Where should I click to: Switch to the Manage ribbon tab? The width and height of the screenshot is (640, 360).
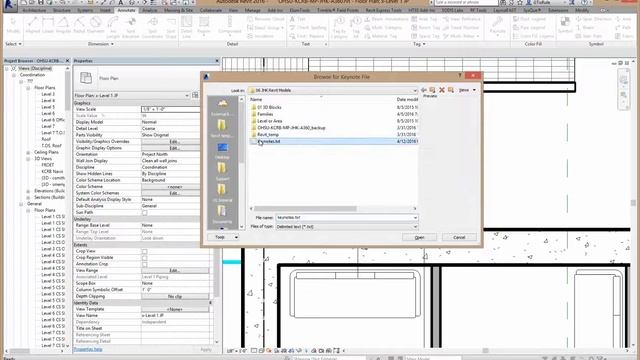[253, 10]
